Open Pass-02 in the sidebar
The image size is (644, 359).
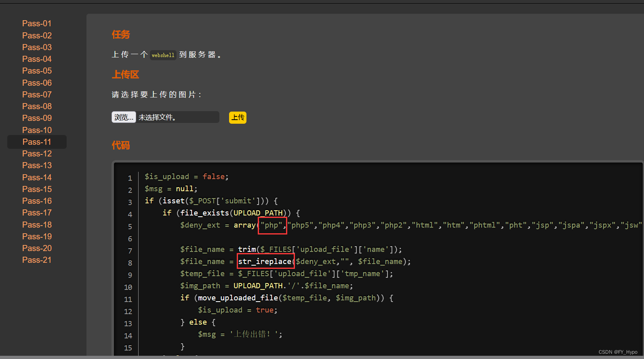click(37, 36)
